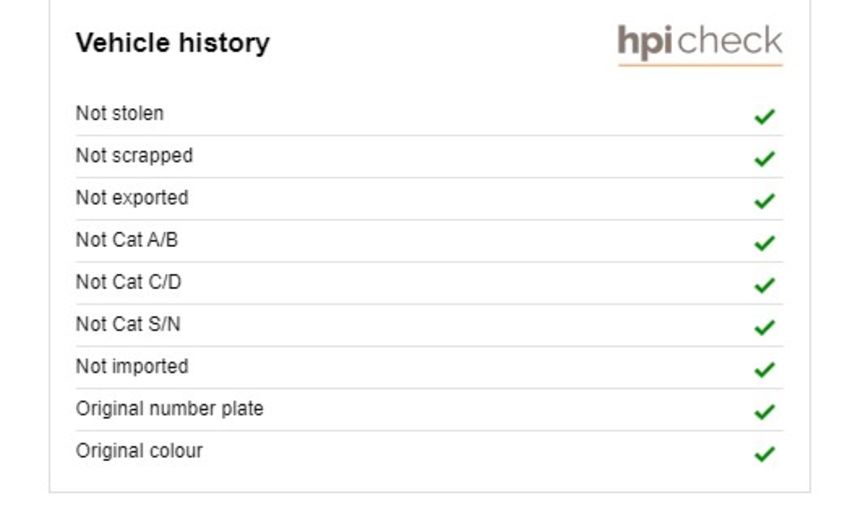
Task: Click the Not scrapped text
Action: (134, 156)
